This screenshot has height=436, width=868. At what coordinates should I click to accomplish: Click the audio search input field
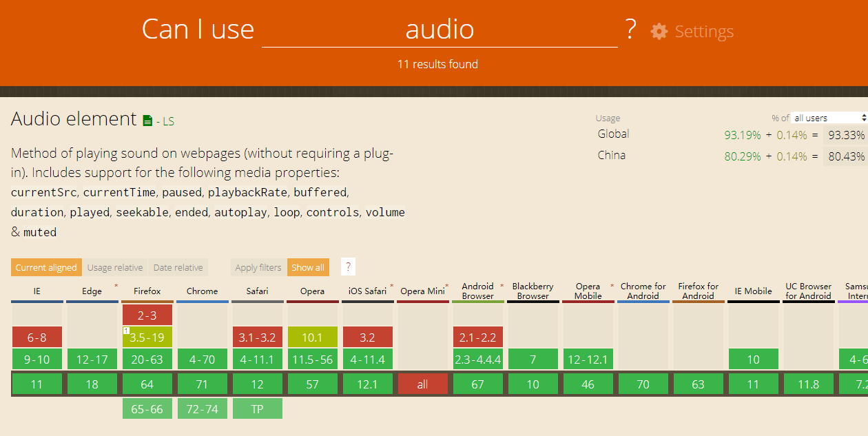click(440, 30)
